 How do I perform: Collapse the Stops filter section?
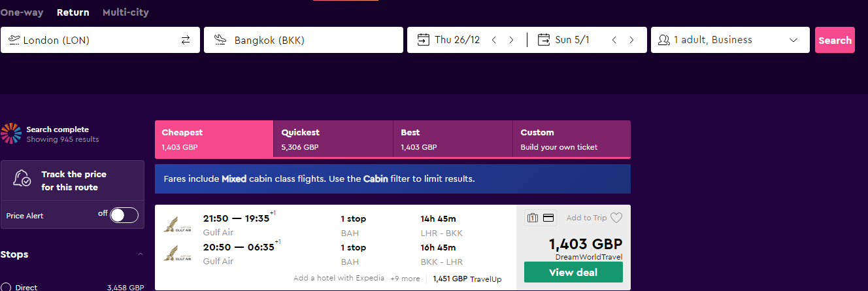(140, 254)
